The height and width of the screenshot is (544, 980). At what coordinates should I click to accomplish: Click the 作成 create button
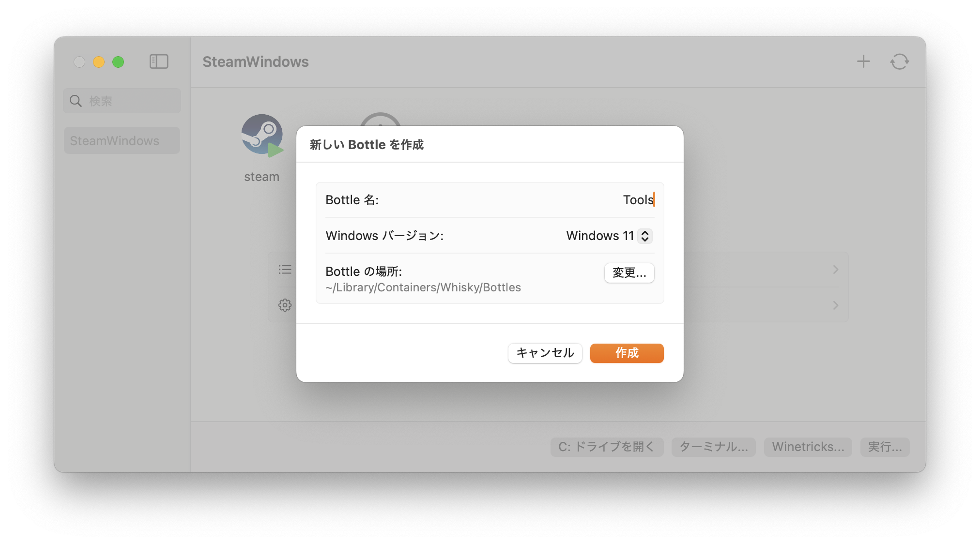(627, 353)
